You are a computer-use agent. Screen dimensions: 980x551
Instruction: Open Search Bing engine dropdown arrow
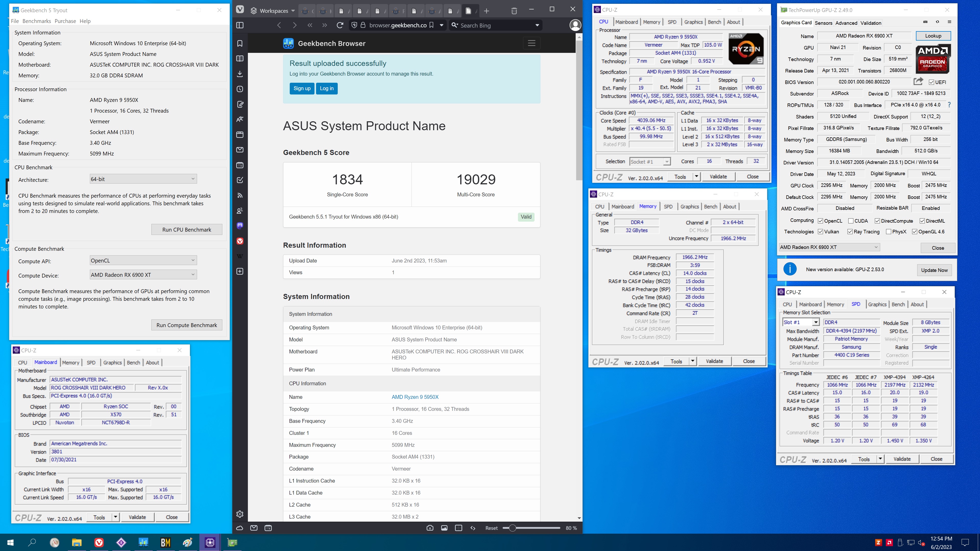537,26
